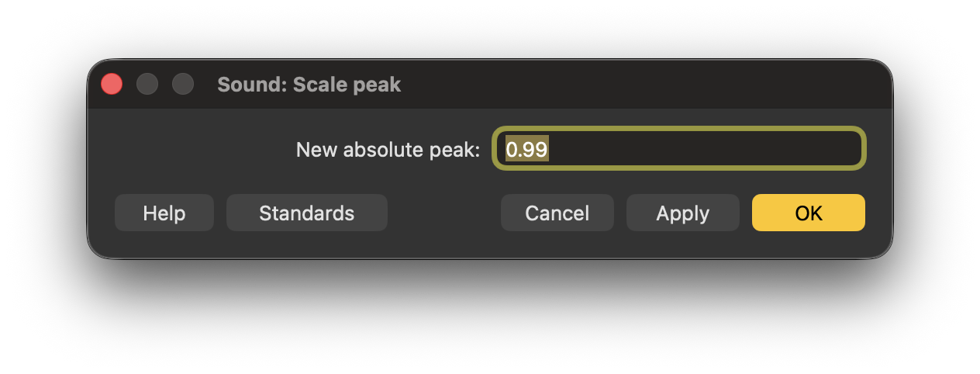Click the gray zoom window button
Screen dimensions: 980x374
click(x=183, y=84)
